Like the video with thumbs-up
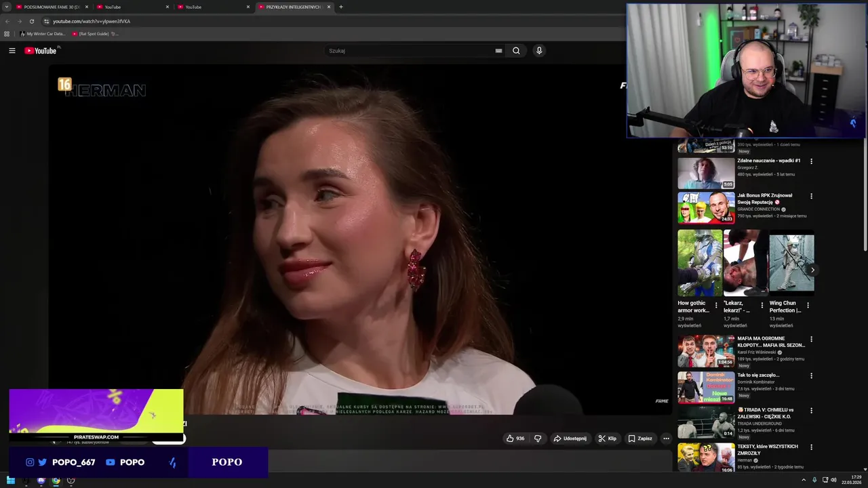 click(515, 439)
